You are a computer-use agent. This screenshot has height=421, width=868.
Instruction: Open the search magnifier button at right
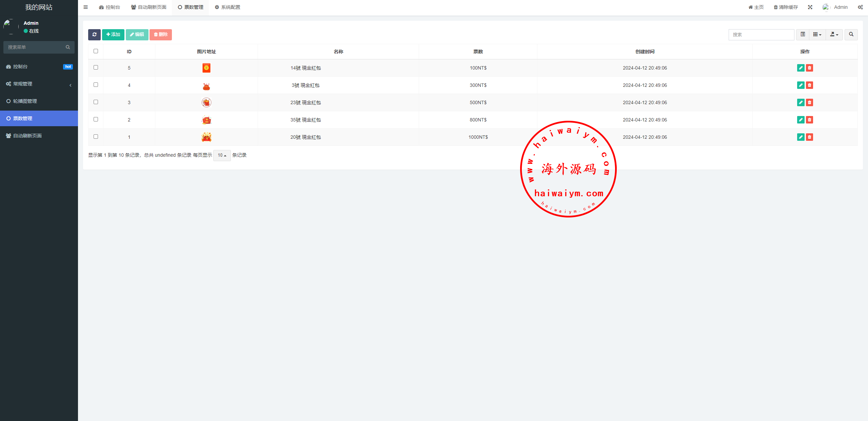pos(851,35)
